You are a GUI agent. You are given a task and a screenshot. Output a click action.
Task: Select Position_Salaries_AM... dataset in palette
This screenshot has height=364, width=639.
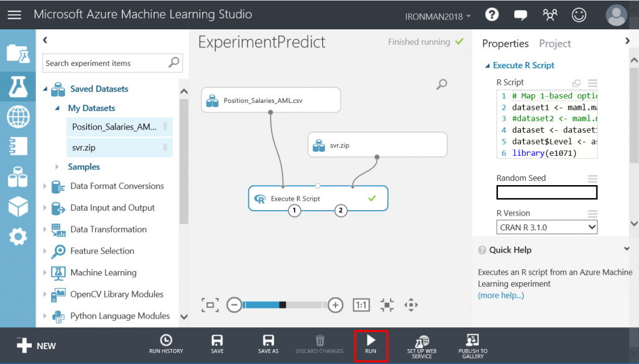point(119,127)
